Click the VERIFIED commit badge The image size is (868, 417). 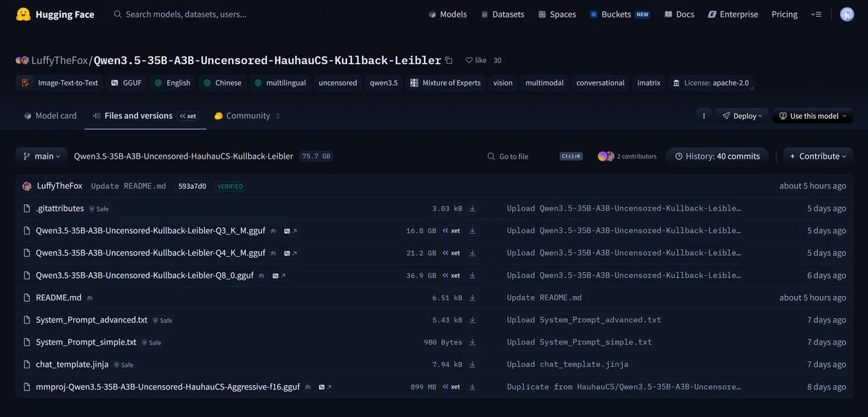click(230, 186)
